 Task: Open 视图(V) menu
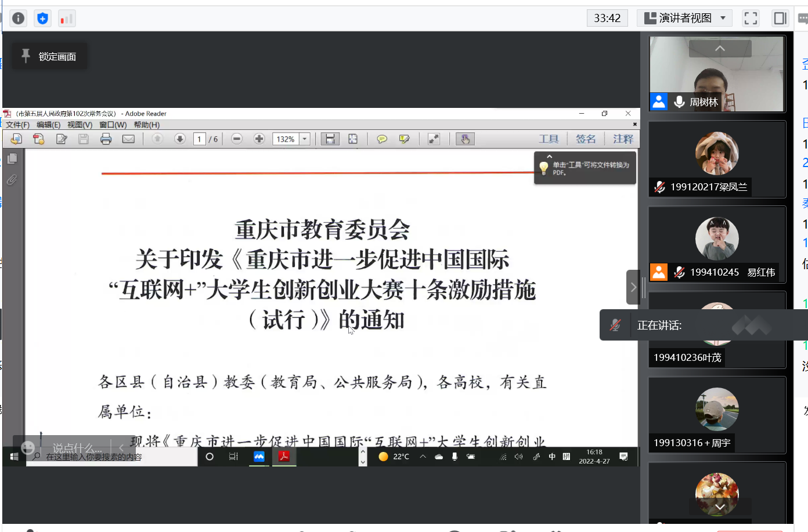(80, 125)
